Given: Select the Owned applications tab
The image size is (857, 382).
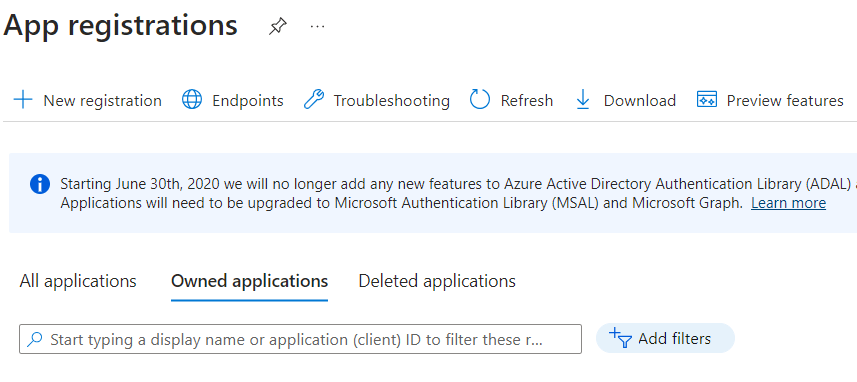Looking at the screenshot, I should (249, 281).
